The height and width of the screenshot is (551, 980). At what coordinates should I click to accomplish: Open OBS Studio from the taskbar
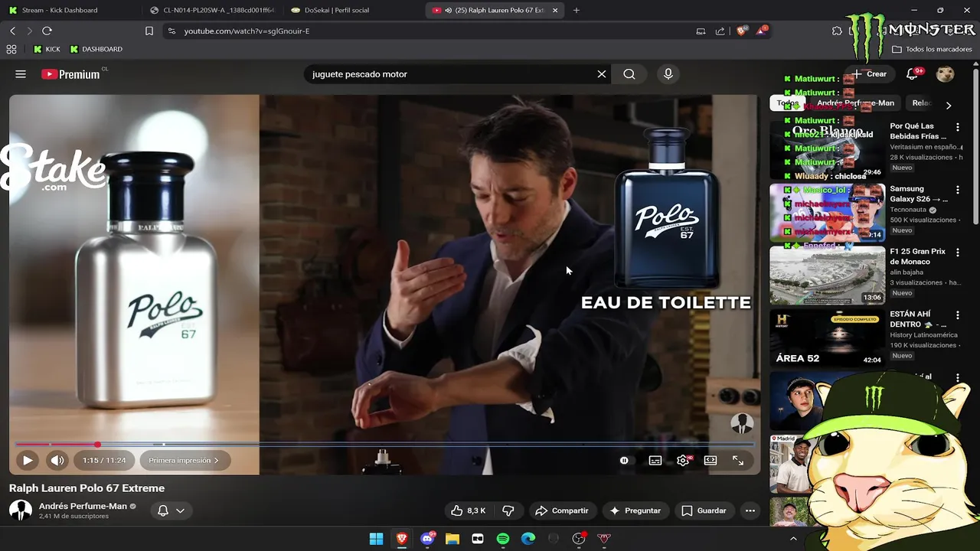coord(579,539)
